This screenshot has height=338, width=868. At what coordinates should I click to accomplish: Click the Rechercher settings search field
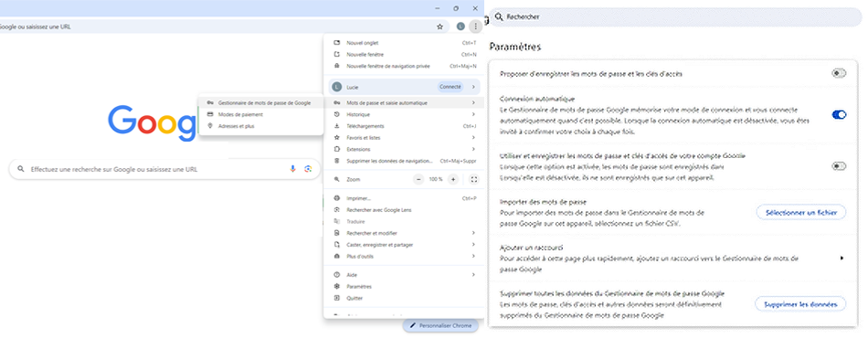tap(675, 17)
